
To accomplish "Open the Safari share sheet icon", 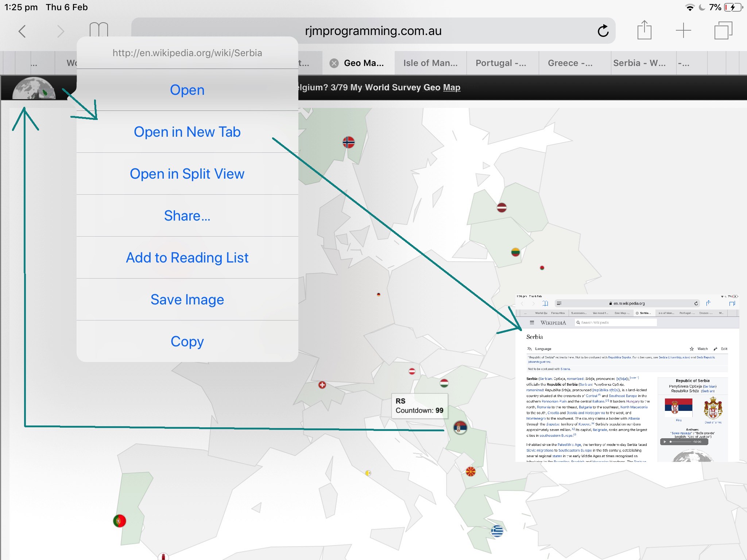I will (644, 30).
